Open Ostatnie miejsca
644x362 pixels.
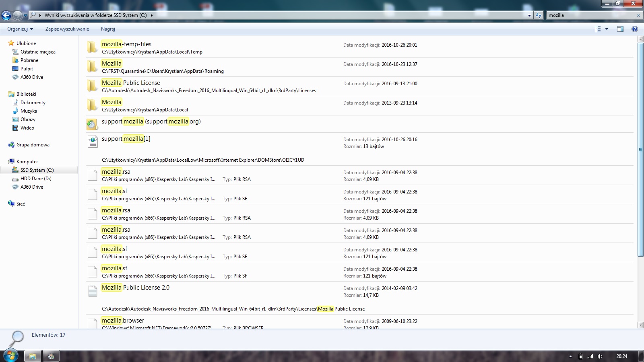38,52
